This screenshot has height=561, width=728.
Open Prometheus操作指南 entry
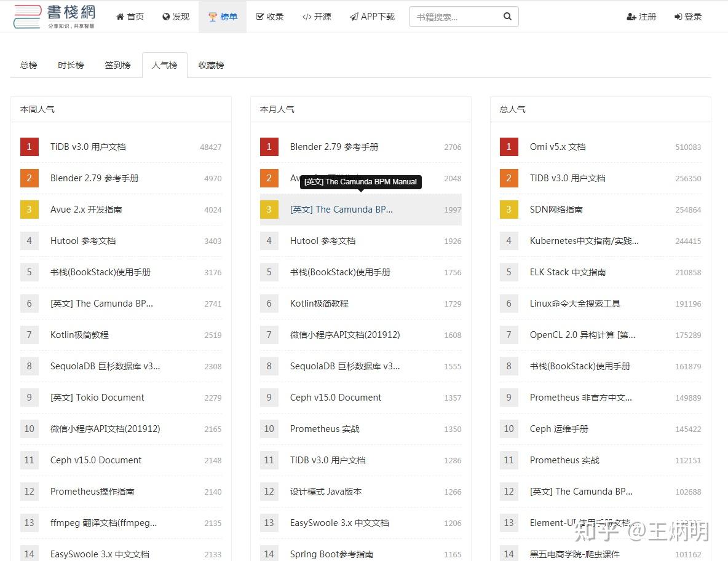click(x=92, y=492)
